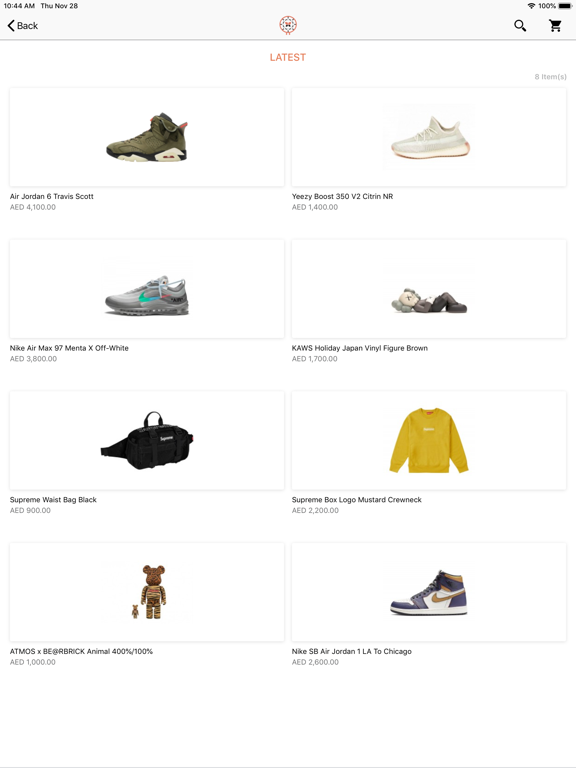Image resolution: width=576 pixels, height=768 pixels.
Task: Click the KAWS Holiday Japan Vinyl title
Action: point(360,348)
